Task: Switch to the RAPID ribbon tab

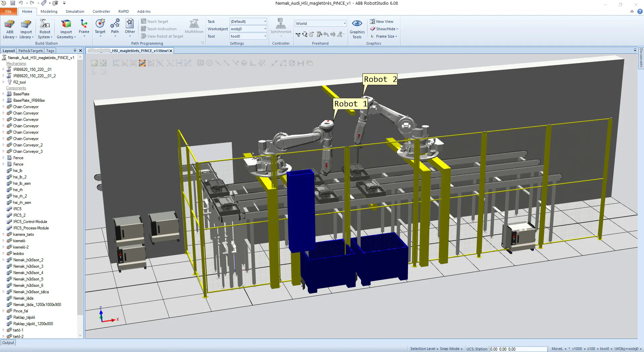Action: pyautogui.click(x=123, y=11)
